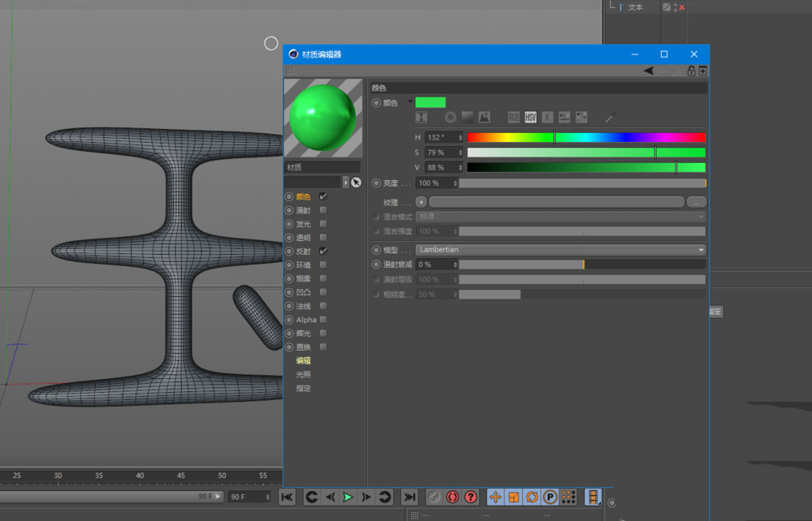Viewport: 812px width, 521px height.
Task: Switch color mode to HSV
Action: coord(530,118)
